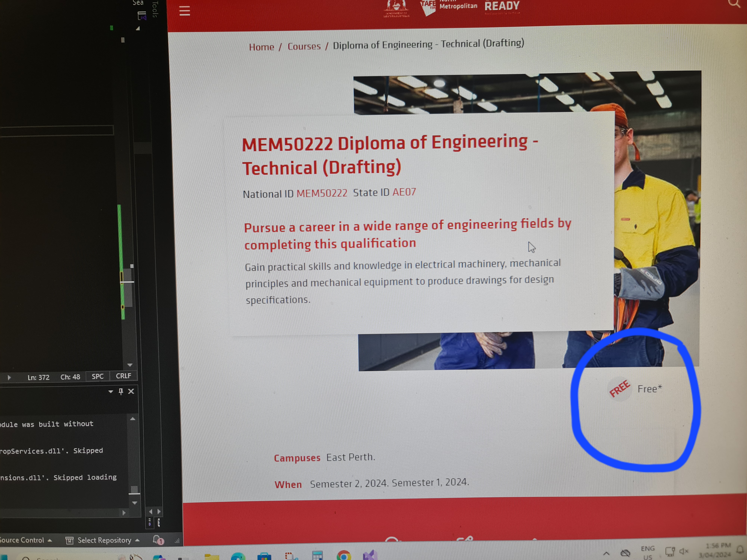Click Output panel scroll up arrow

pyautogui.click(x=133, y=419)
